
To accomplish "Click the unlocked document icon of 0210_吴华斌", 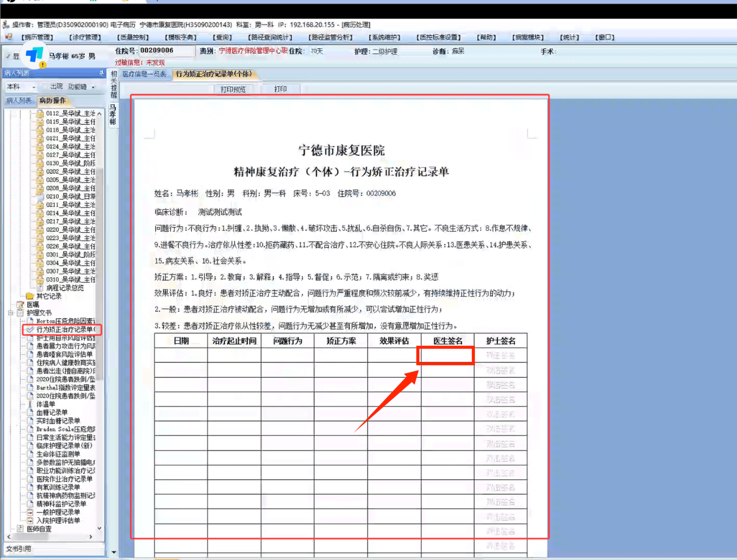I will click(x=40, y=197).
